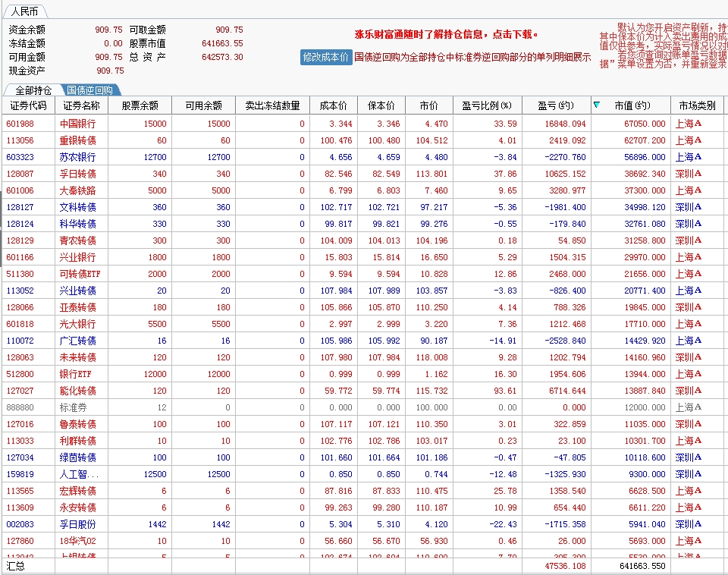Click profit value 16848.094 cell
Screen dimensions: 728x575
click(565, 124)
